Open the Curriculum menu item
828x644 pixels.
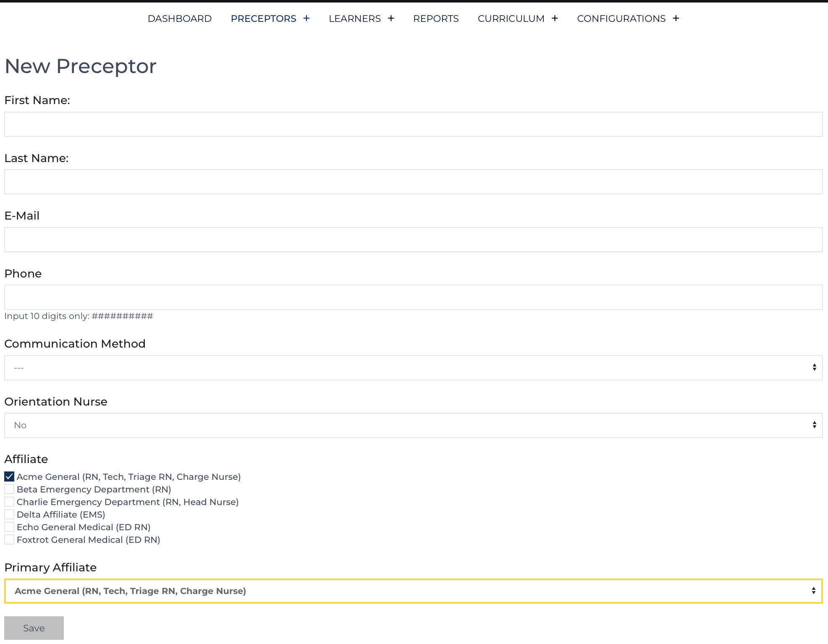[511, 18]
